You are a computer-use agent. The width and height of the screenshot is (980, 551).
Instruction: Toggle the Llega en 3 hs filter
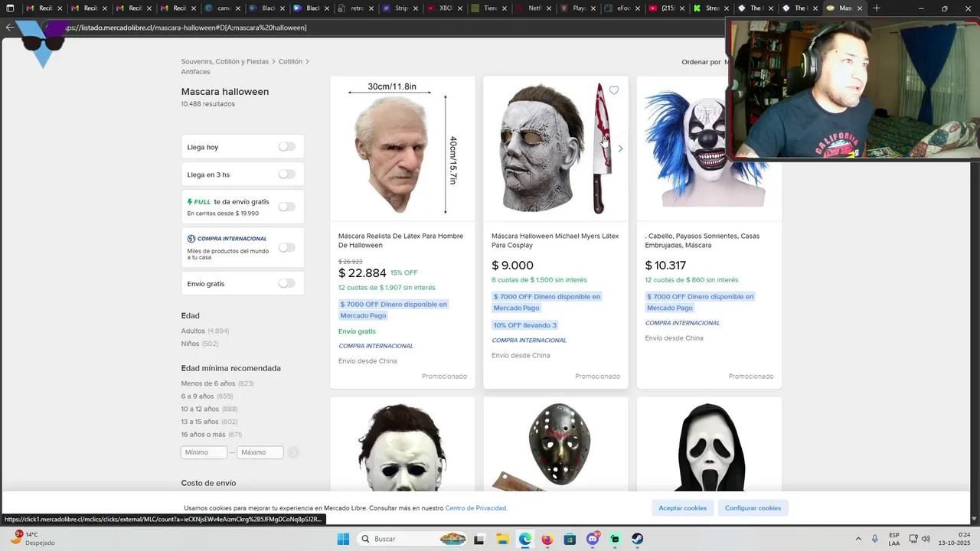tap(286, 174)
